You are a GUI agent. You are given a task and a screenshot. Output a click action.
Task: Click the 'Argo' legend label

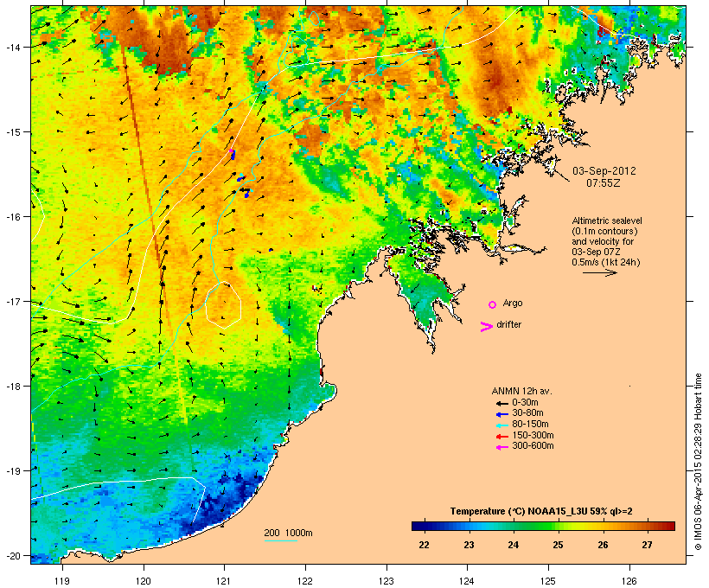513,304
